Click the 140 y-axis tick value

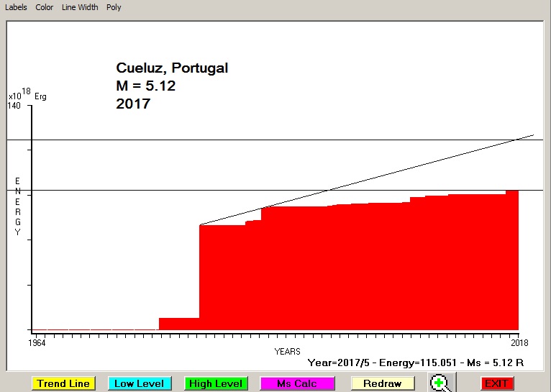(x=15, y=106)
